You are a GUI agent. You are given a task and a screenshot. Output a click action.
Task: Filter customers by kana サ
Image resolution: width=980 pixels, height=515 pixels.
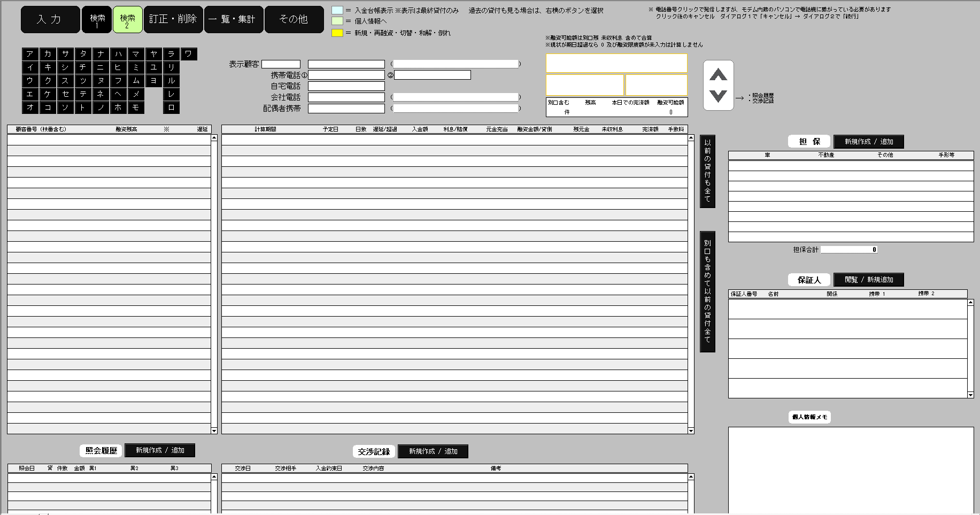(x=65, y=54)
